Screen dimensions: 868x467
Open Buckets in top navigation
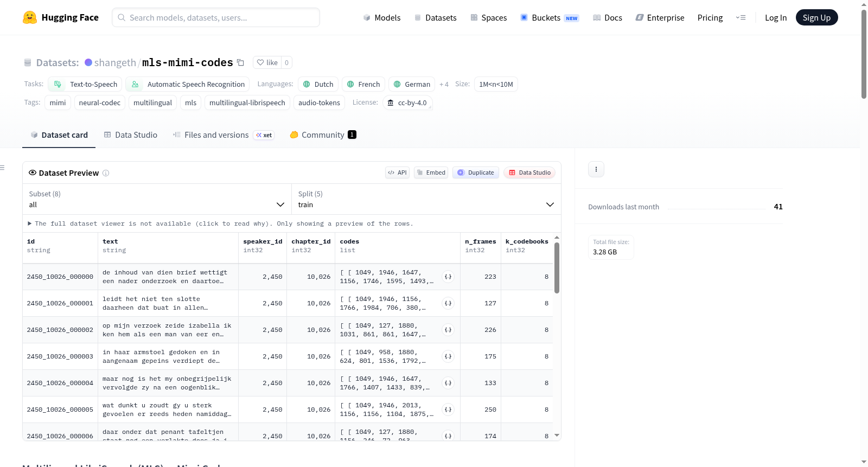click(550, 17)
